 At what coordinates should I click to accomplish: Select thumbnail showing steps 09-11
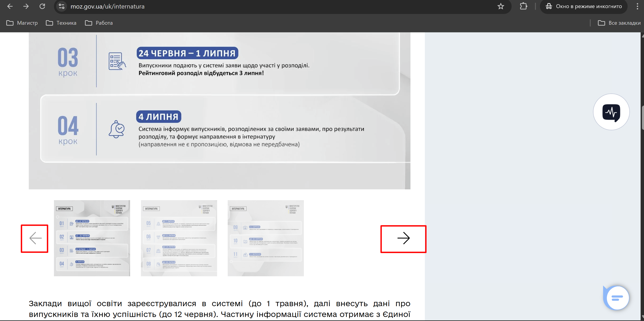click(x=265, y=238)
